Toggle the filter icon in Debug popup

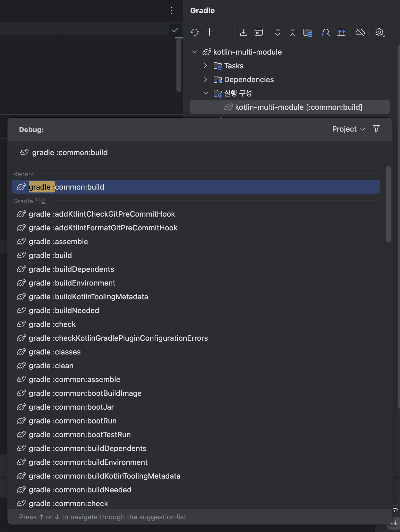(376, 129)
